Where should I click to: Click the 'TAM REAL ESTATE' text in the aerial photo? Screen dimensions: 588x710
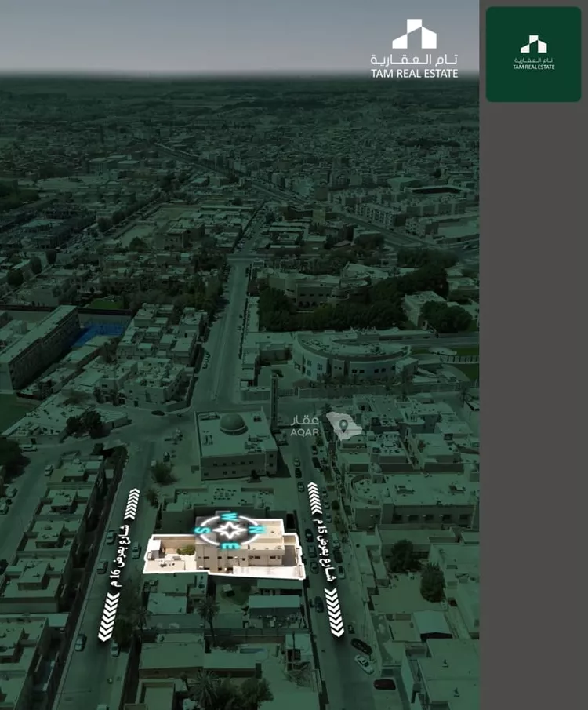[x=414, y=74]
